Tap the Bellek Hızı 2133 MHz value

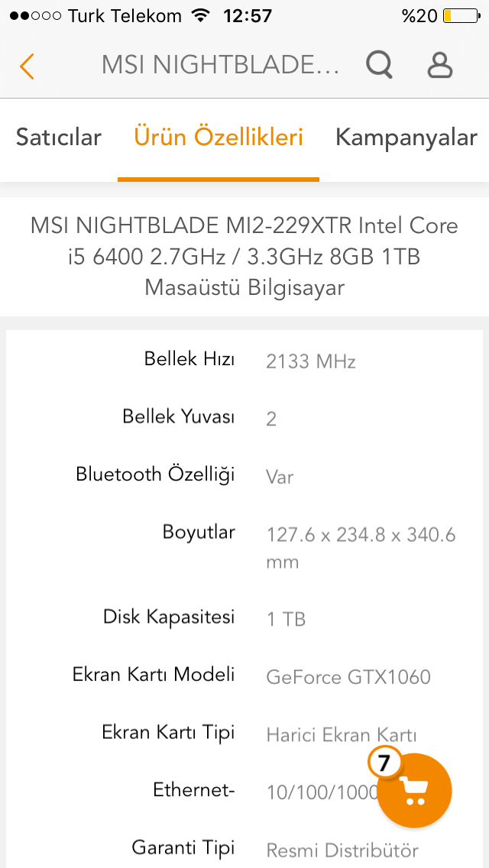311,361
